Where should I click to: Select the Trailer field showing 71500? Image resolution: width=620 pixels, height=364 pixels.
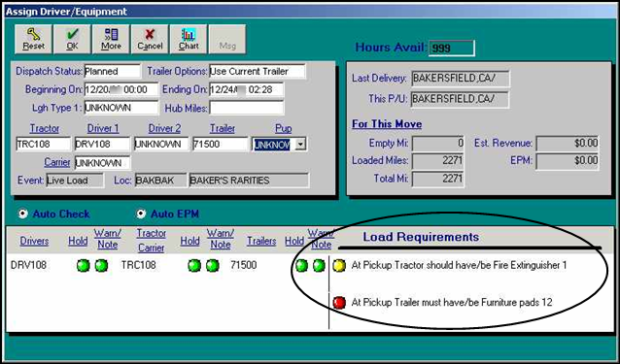pos(221,144)
